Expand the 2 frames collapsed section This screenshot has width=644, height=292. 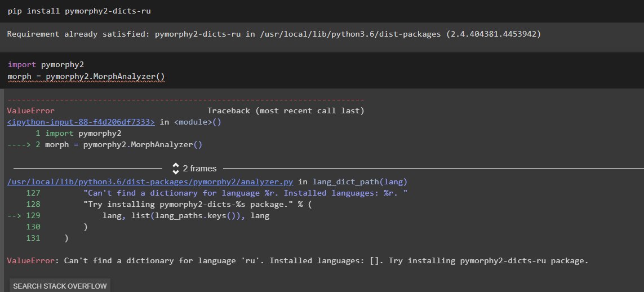pyautogui.click(x=199, y=169)
